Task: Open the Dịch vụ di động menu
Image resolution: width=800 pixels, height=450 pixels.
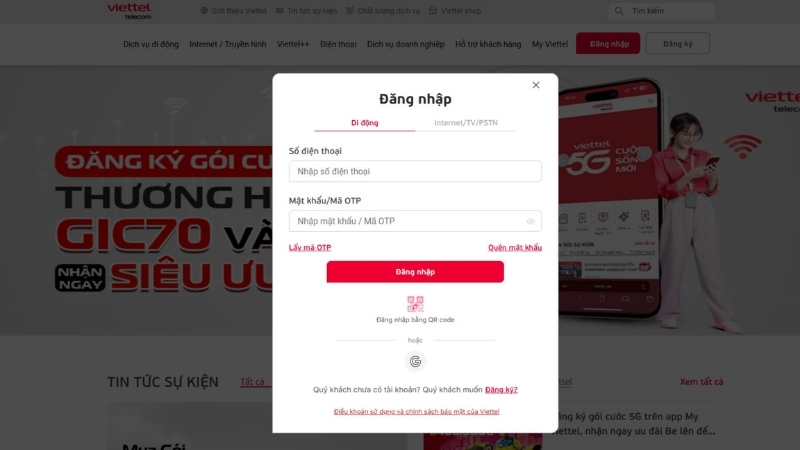Action: [151, 44]
